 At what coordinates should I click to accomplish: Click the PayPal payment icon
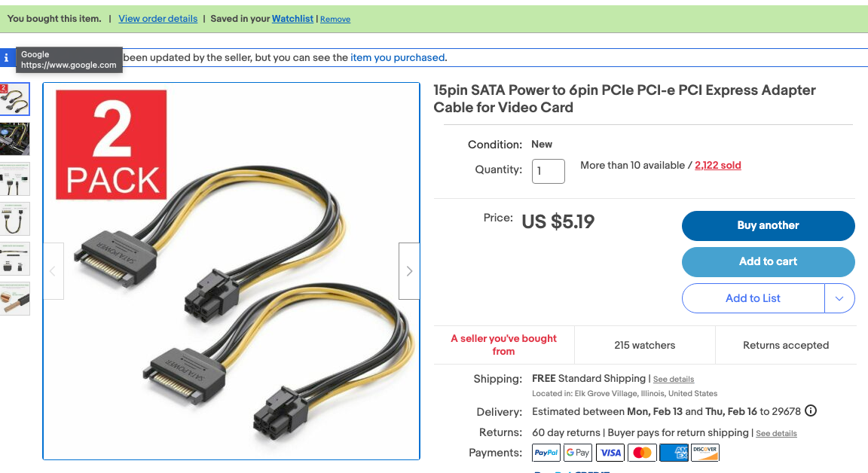tap(546, 453)
